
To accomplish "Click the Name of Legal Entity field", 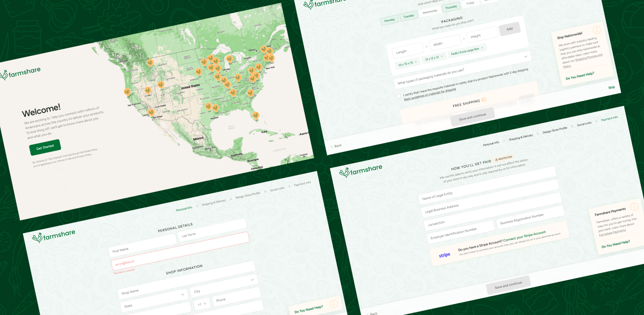I will 487,184.
